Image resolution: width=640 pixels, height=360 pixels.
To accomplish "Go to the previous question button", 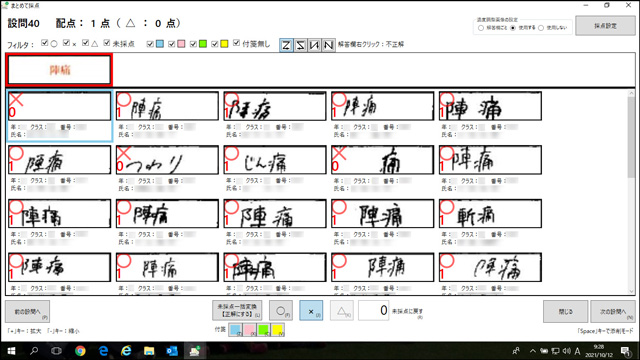I will click(x=27, y=311).
